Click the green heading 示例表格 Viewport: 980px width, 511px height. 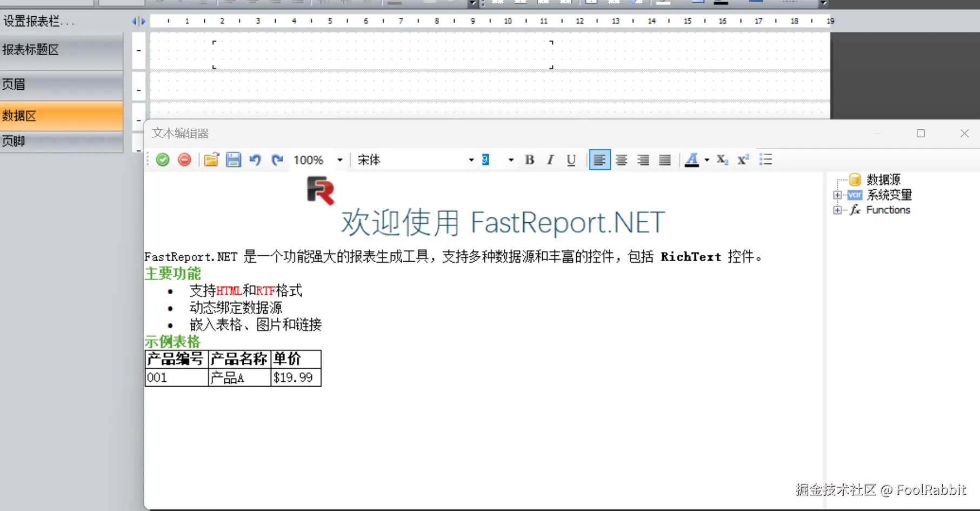click(172, 342)
